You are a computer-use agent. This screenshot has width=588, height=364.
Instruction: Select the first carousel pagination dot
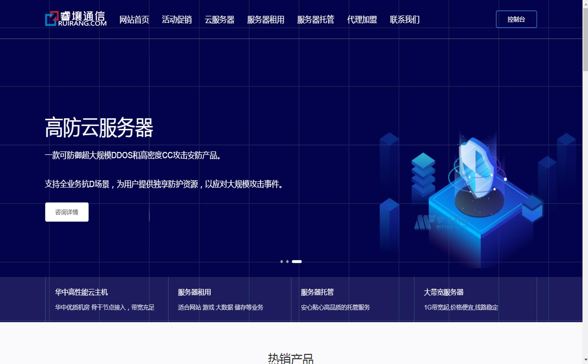point(282,261)
